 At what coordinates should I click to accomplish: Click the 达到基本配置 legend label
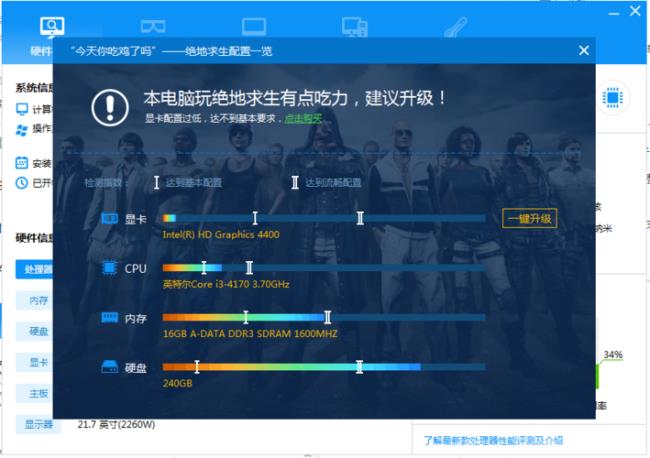coord(194,183)
